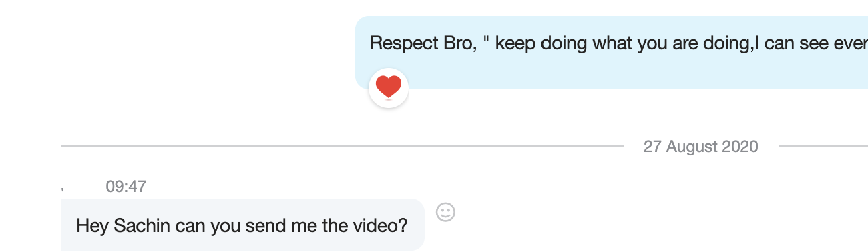Open the smiley reaction picker beside the video message
The height and width of the screenshot is (252, 868).
coord(445,213)
